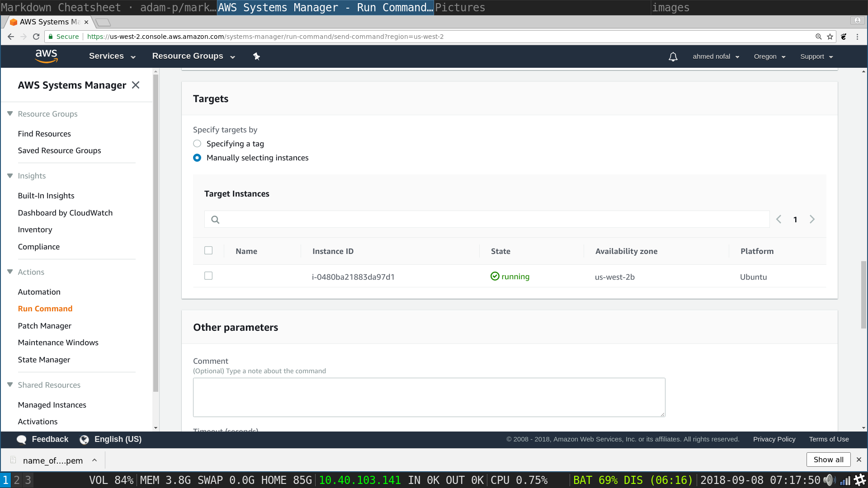
Task: Open the Oregon region dropdown
Action: click(769, 56)
